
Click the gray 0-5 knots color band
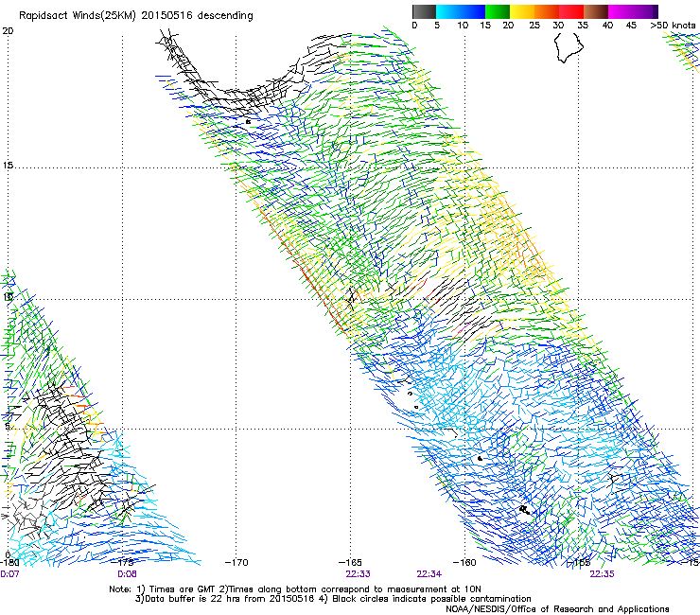[424, 11]
